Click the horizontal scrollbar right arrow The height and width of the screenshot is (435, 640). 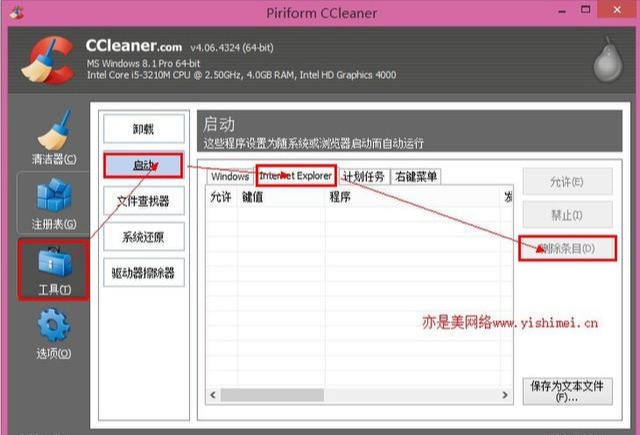505,395
